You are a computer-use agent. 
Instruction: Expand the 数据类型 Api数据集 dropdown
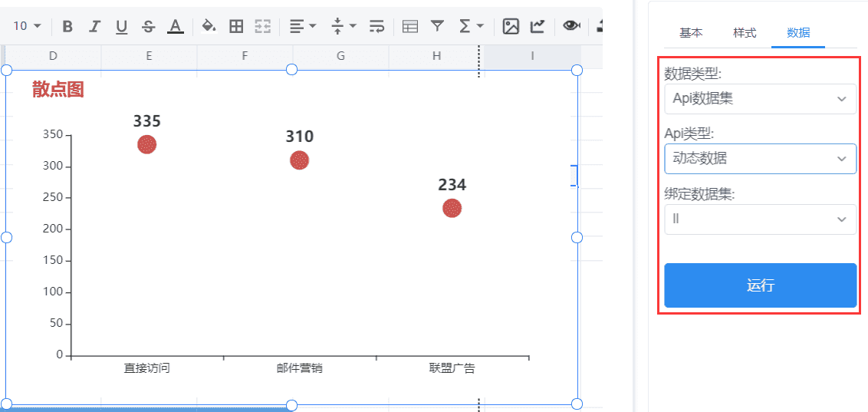[x=760, y=99]
